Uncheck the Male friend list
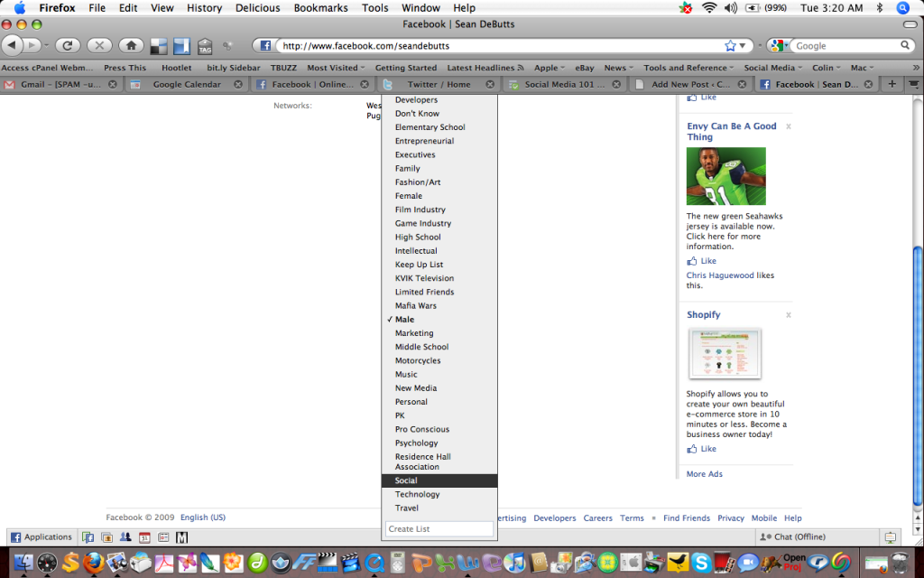924x578 pixels. pos(439,320)
